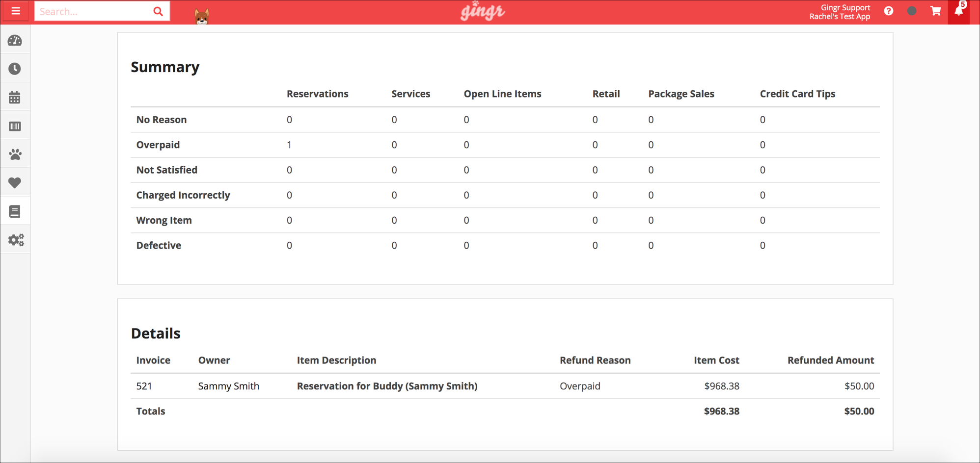Click the Summary heading
This screenshot has width=980, height=463.
pyautogui.click(x=165, y=67)
